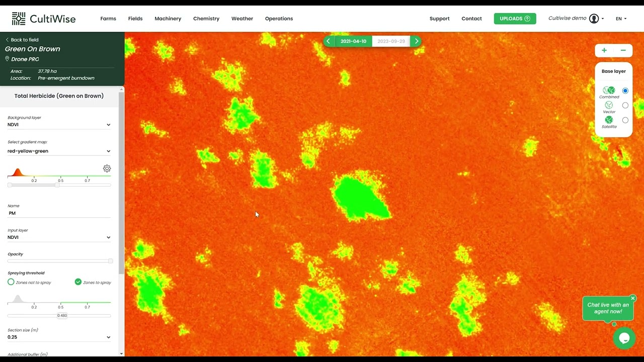
Task: Click the left panel scrollbar
Action: click(x=121, y=183)
